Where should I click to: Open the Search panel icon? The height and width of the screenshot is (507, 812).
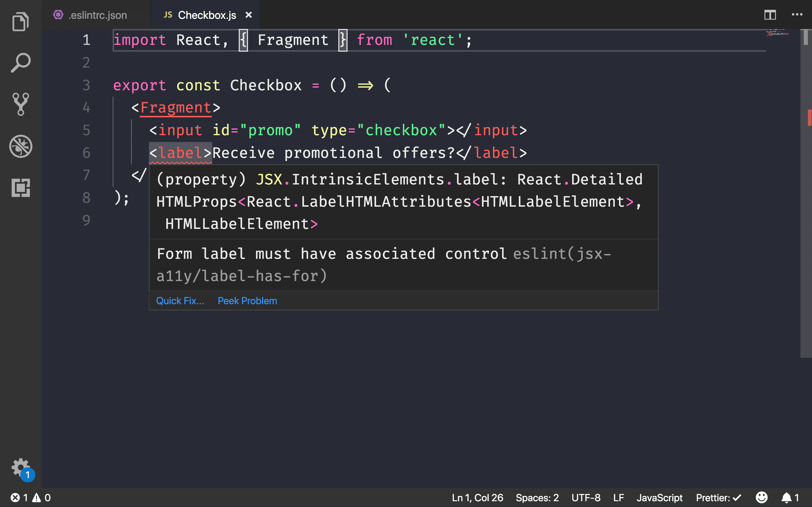point(21,63)
